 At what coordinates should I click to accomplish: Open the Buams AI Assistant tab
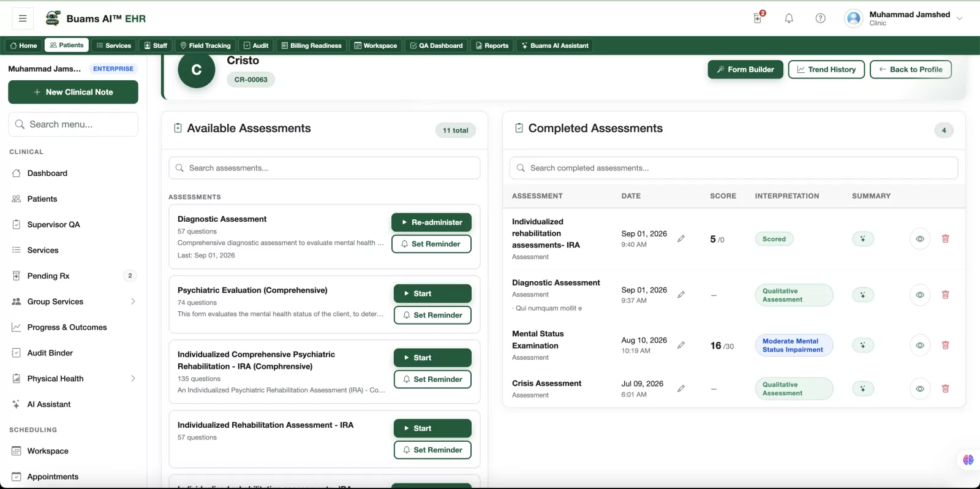point(555,45)
